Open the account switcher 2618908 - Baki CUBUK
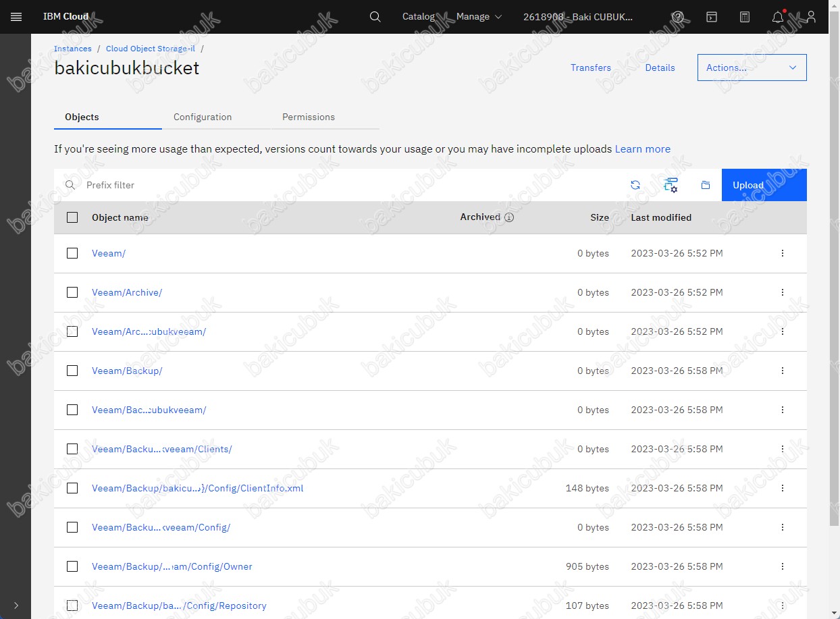This screenshot has height=619, width=840. pyautogui.click(x=579, y=17)
